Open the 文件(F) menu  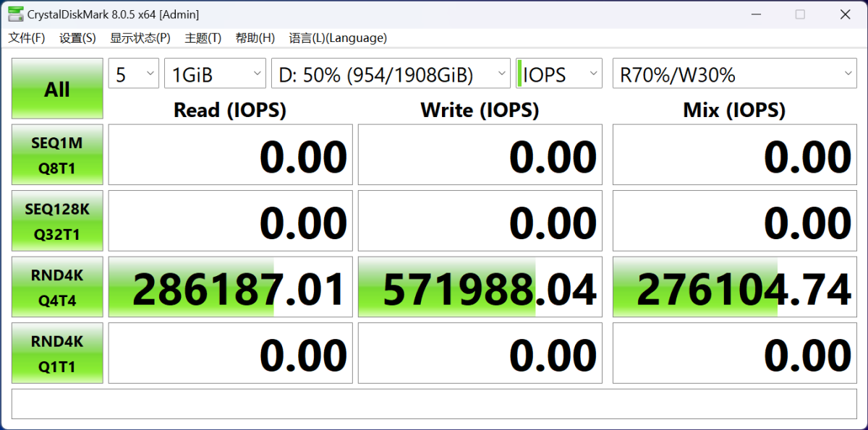pyautogui.click(x=27, y=38)
